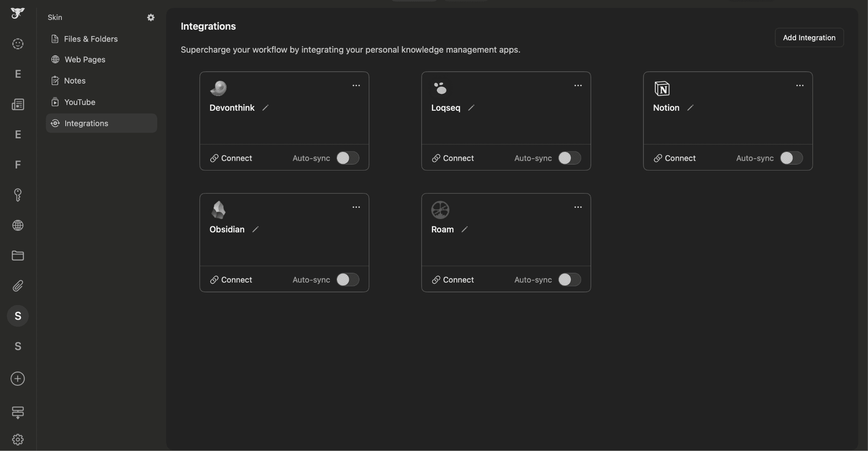Click the Add Integration button

809,37
